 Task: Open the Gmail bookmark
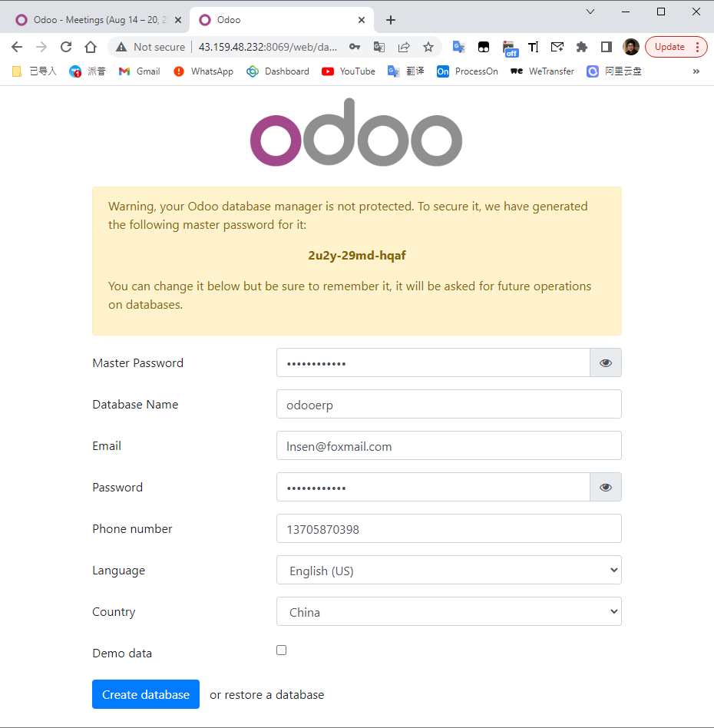140,71
